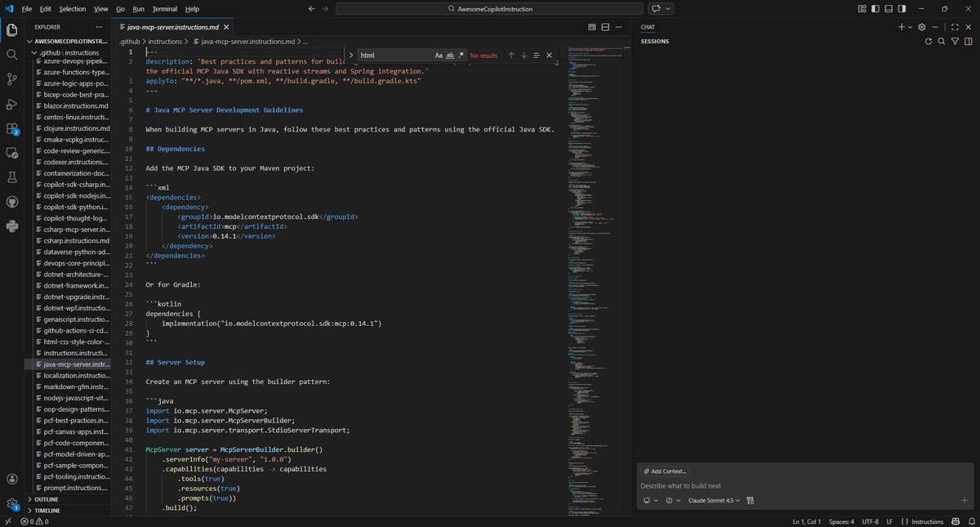
Task: Toggle sessions side-by-side layout icon
Action: point(968,41)
